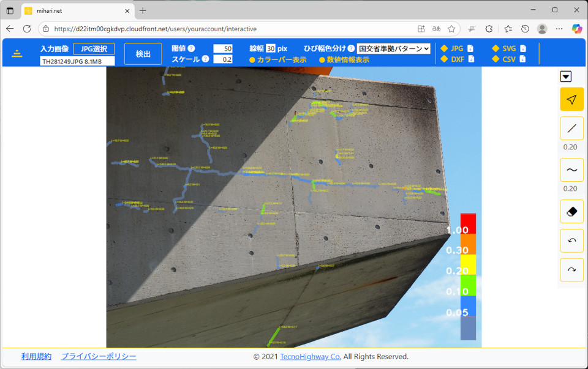Image resolution: width=588 pixels, height=369 pixels.
Task: Select the freehand curve drawing tool
Action: pos(571,170)
